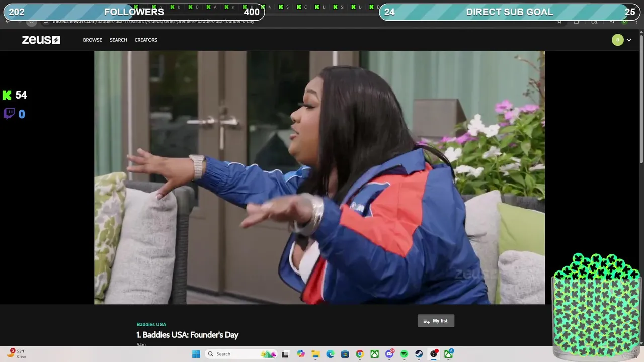Switch to Google Chrome in the taskbar
Viewport: 644px width, 362px height.
click(359, 354)
